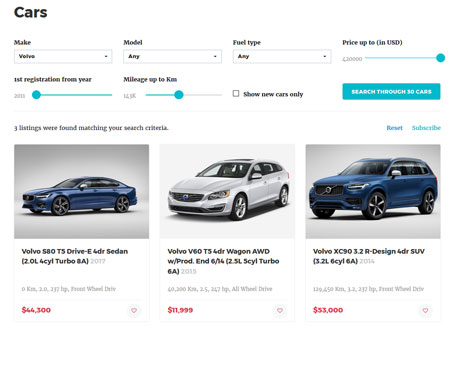Click the Reset link
This screenshot has width=450, height=365.
pos(394,128)
